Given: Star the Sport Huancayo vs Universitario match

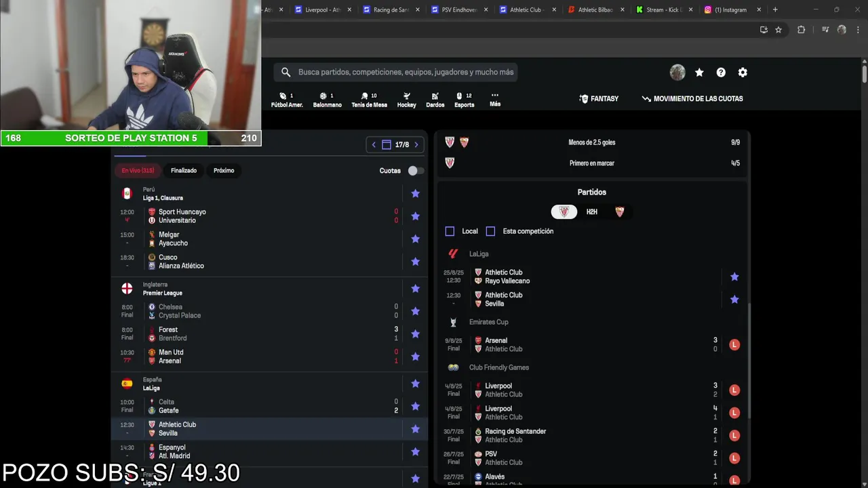Looking at the screenshot, I should click(415, 216).
